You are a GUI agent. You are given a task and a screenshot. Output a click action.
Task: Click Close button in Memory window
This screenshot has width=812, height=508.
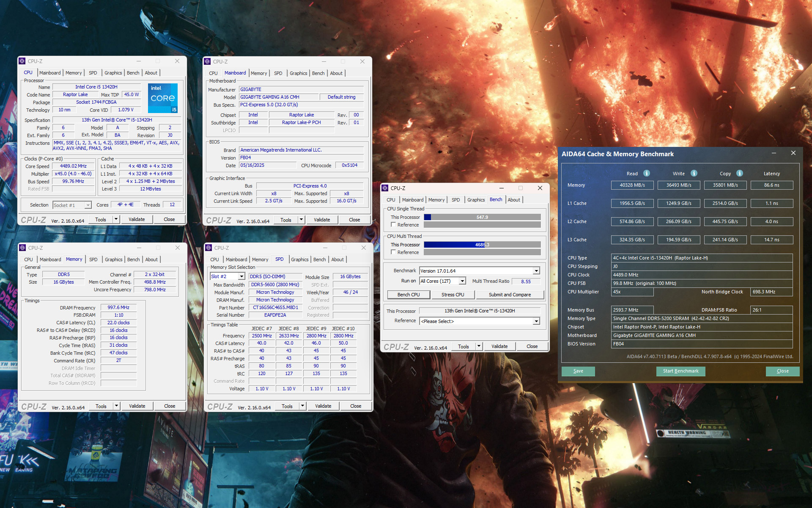(170, 406)
